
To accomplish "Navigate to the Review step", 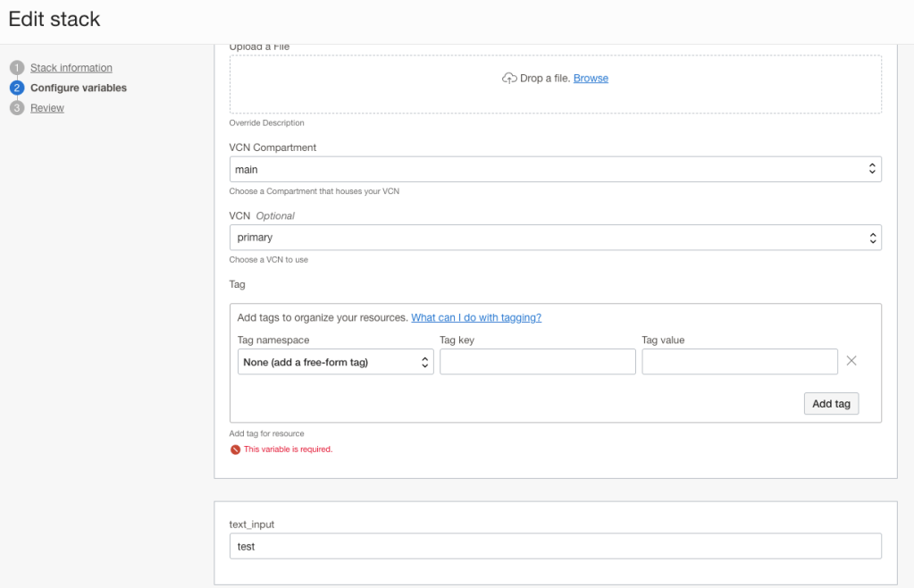I will point(47,107).
